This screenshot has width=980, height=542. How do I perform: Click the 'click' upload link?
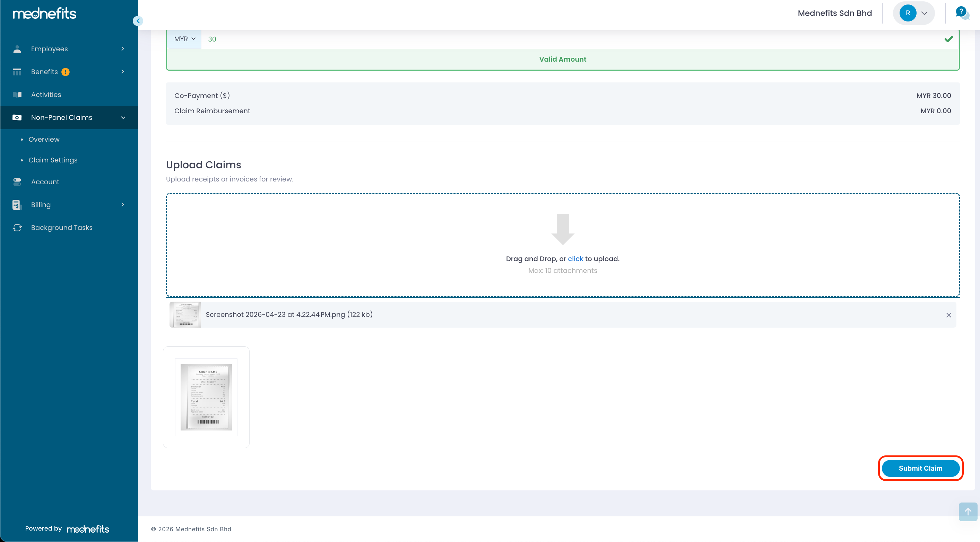click(575, 259)
